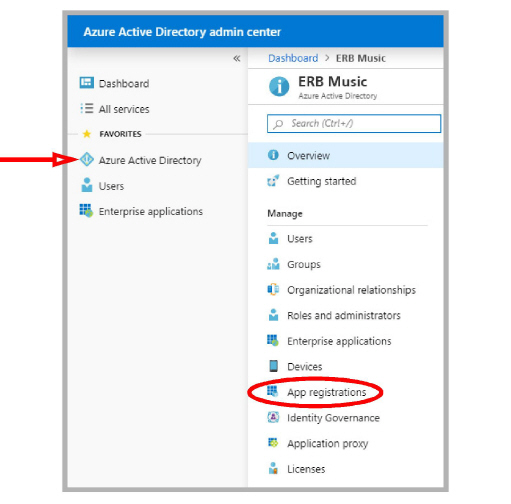Click the App registrations grid icon
511x504 pixels.
coord(273,391)
